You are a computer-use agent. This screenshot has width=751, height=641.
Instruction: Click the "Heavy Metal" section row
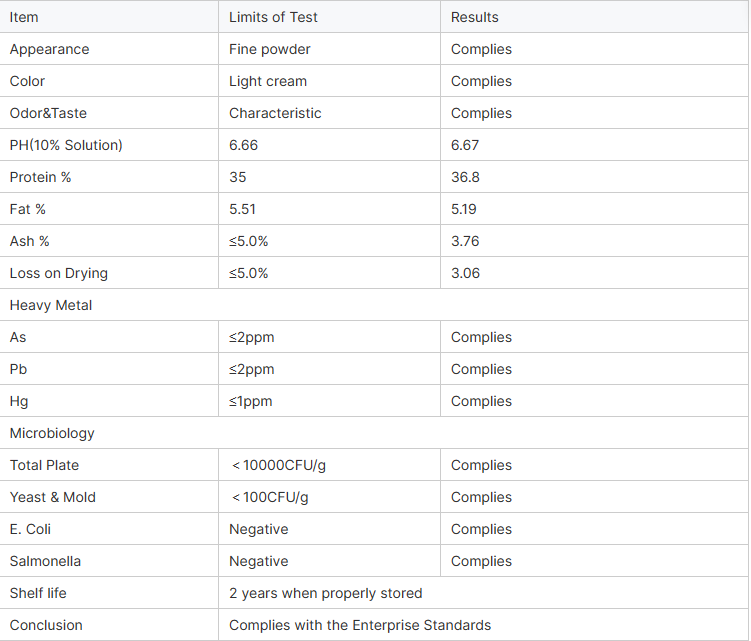[x=51, y=305]
